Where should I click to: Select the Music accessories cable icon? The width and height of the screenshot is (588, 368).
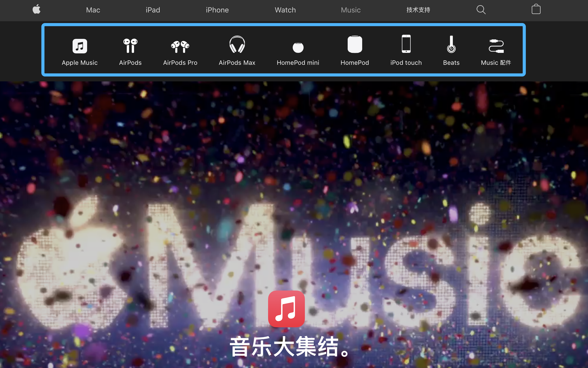pos(496,46)
